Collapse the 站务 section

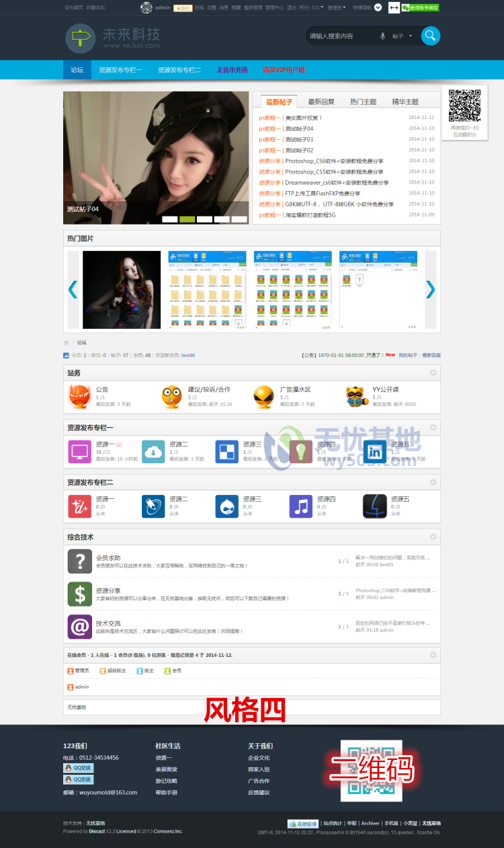click(433, 373)
